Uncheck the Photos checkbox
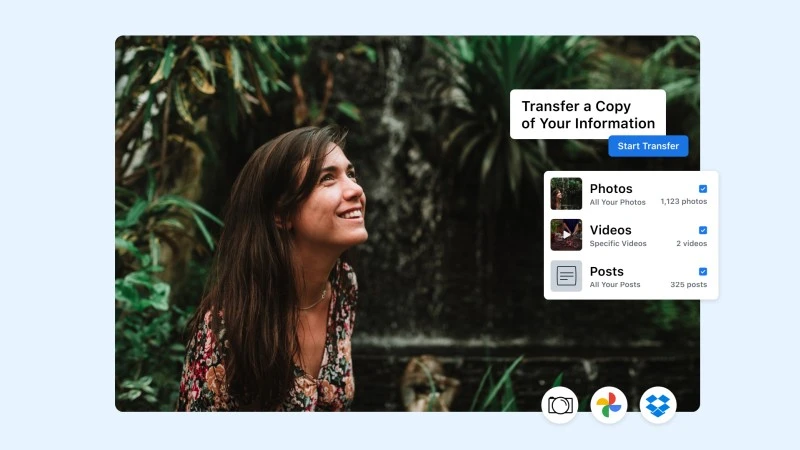The height and width of the screenshot is (450, 800). coord(703,189)
